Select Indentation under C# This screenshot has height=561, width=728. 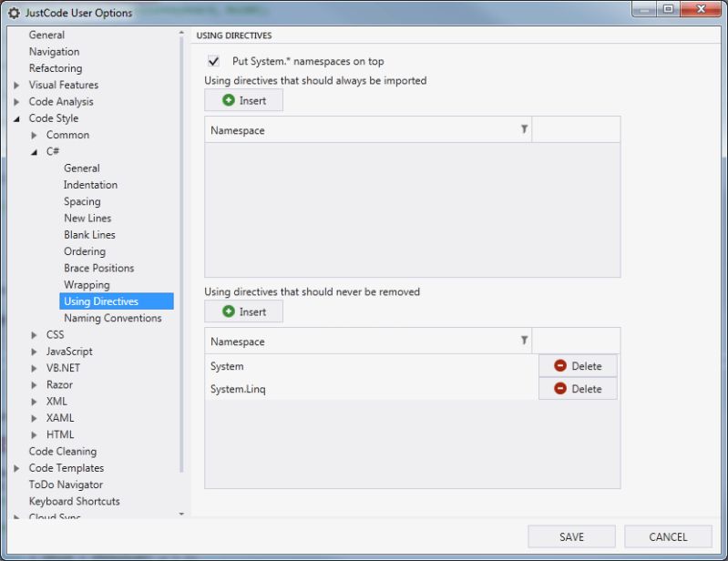pyautogui.click(x=90, y=185)
